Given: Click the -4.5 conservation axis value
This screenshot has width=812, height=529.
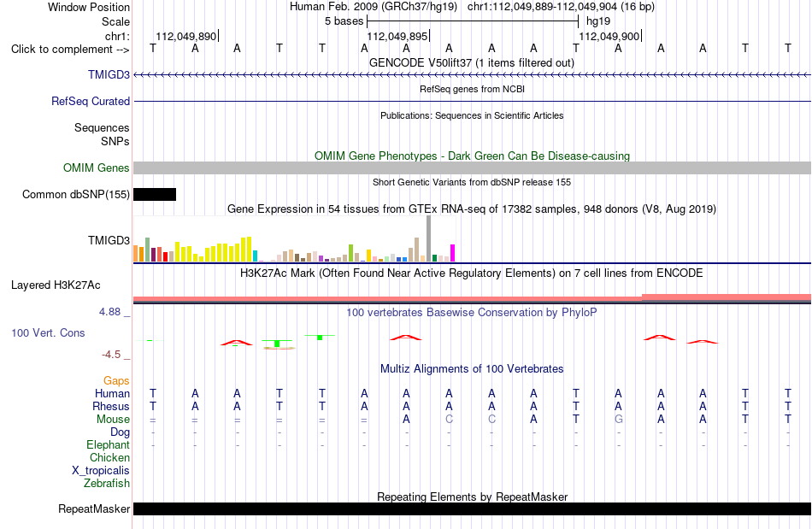Looking at the screenshot, I should (x=111, y=355).
